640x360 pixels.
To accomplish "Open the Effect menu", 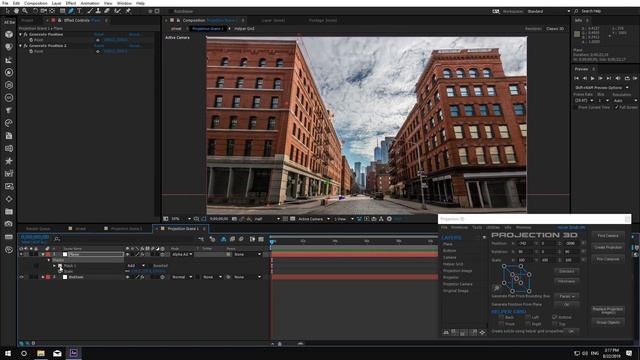I will [x=71, y=3].
